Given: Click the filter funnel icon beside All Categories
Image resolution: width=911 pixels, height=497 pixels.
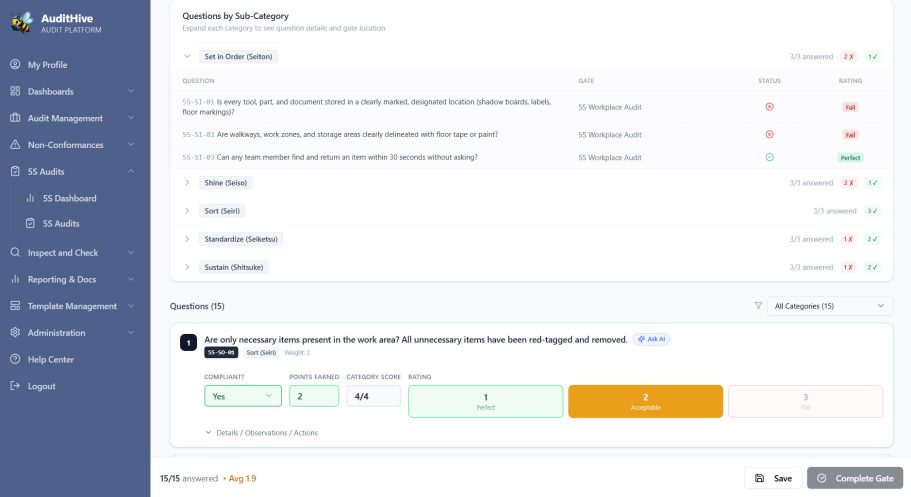Looking at the screenshot, I should 758,306.
